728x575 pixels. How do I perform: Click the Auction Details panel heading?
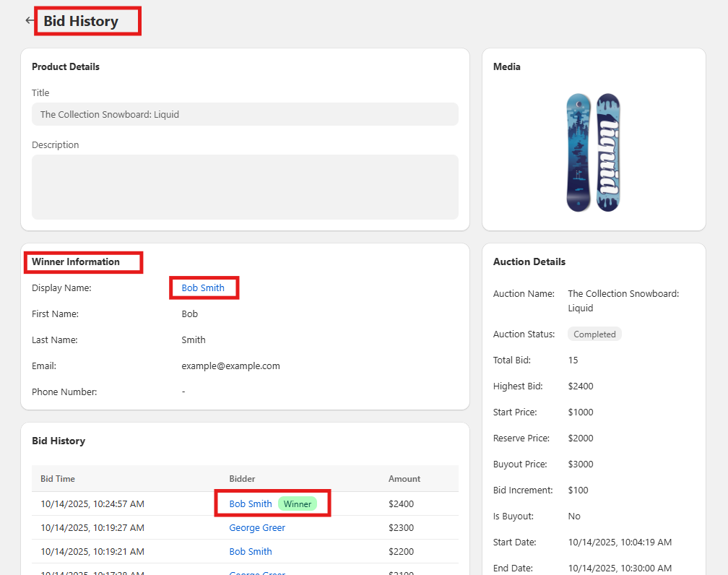coord(529,261)
